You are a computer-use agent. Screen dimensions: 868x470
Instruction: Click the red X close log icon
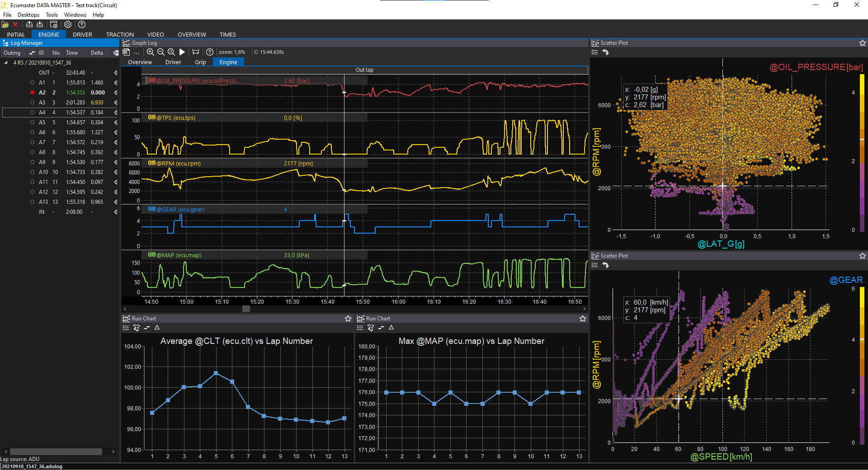[x=15, y=24]
